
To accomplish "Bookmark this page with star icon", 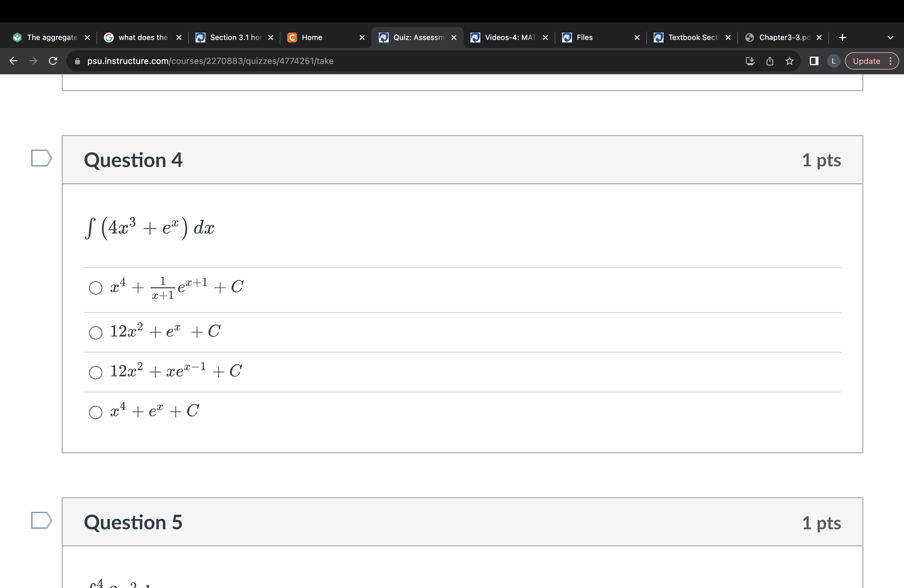I will tap(790, 61).
